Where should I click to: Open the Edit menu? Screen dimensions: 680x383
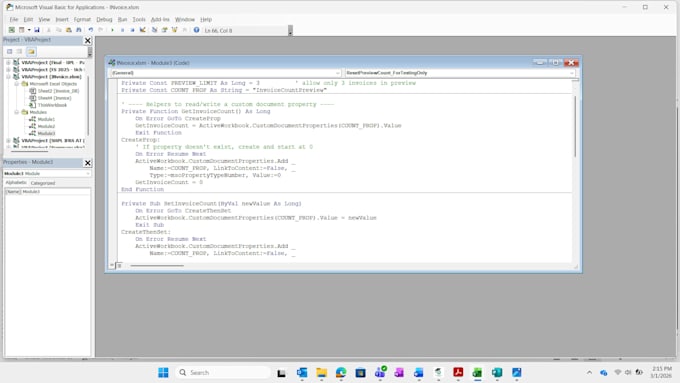tap(28, 20)
